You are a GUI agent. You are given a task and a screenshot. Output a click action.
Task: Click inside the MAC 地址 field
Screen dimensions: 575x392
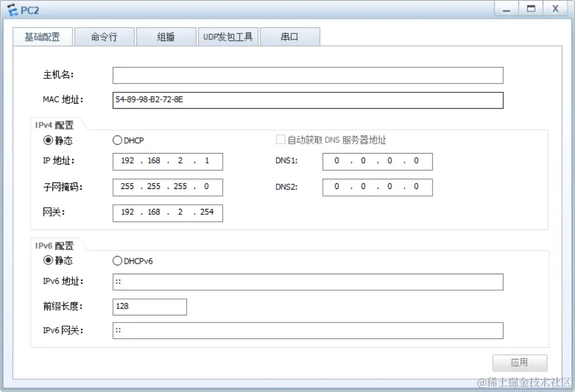point(308,100)
